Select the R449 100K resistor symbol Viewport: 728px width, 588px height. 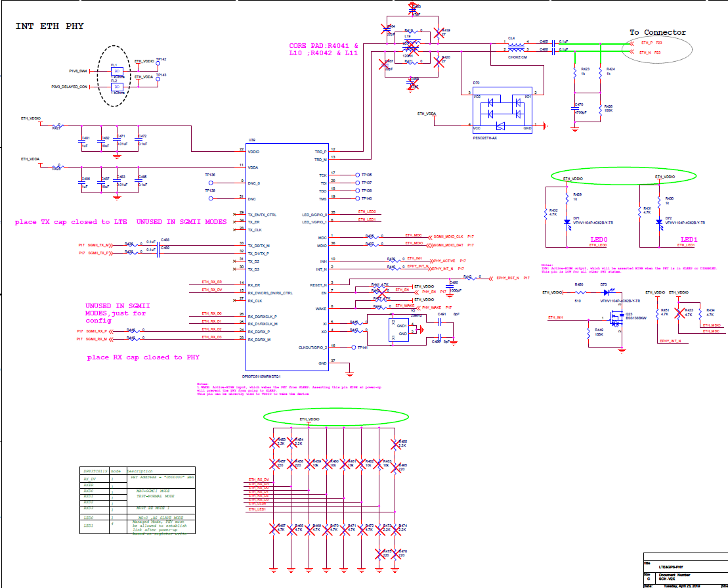click(589, 333)
